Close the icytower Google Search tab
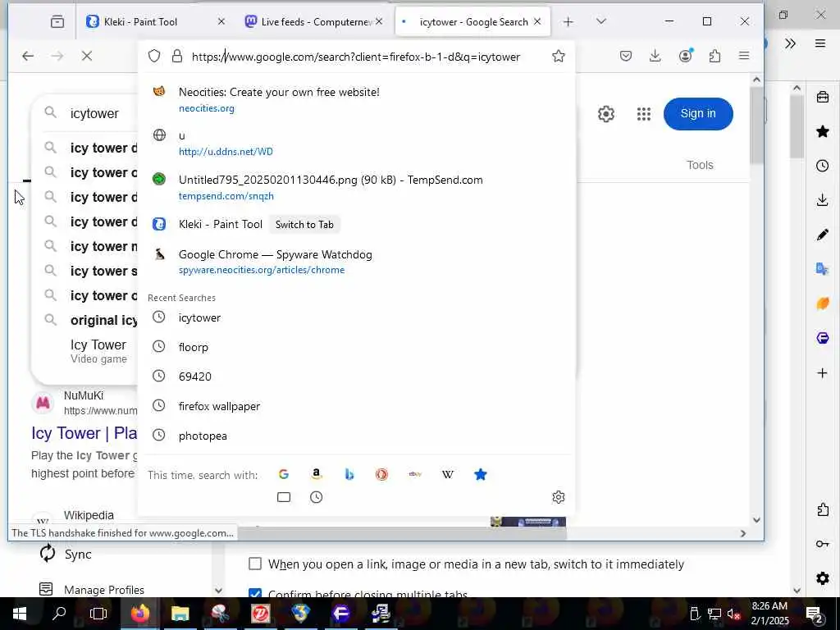 [537, 21]
